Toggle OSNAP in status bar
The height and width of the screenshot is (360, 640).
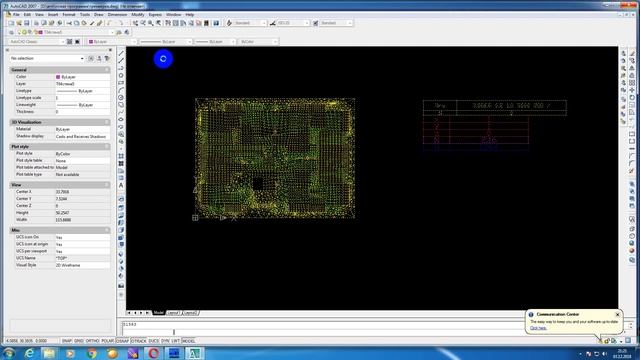point(122,341)
